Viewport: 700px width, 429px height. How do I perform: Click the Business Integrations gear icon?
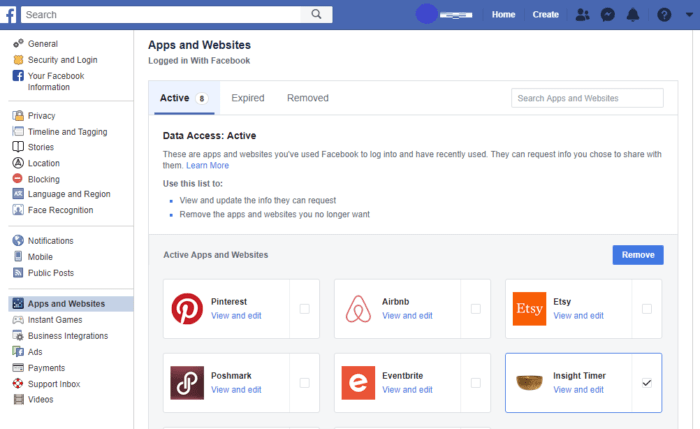tap(18, 335)
